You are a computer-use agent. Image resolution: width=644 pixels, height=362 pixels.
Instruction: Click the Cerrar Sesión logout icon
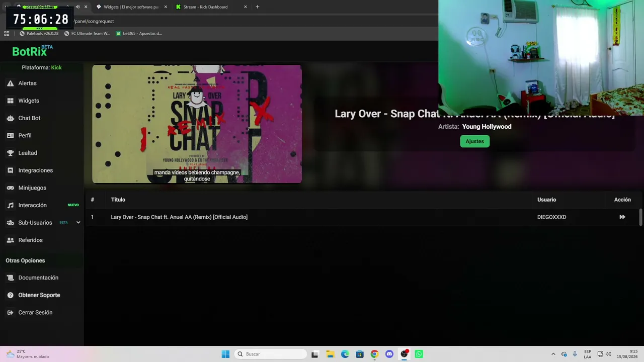tap(10, 313)
